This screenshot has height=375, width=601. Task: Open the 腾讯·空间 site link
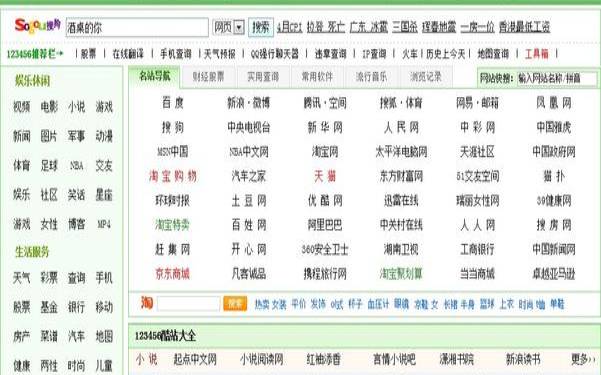pos(325,103)
